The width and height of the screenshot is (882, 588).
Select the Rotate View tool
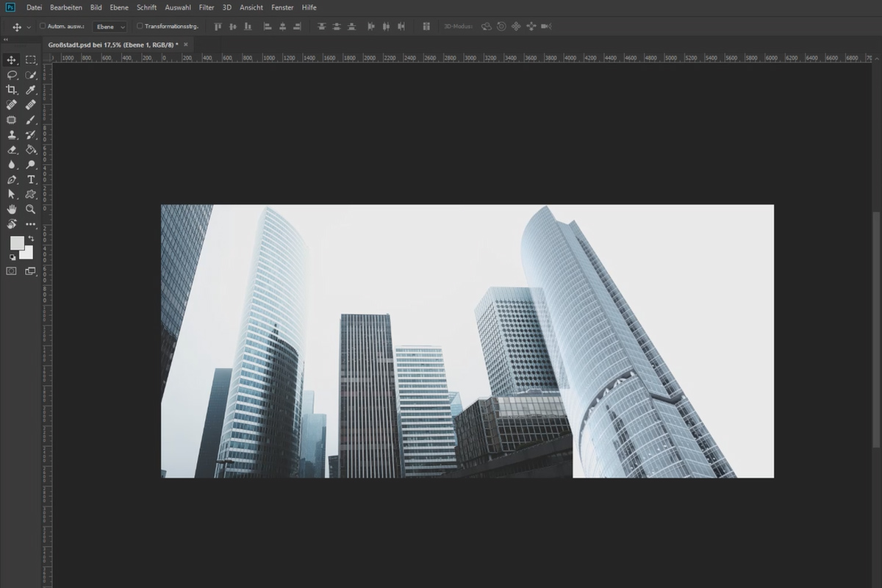click(12, 224)
